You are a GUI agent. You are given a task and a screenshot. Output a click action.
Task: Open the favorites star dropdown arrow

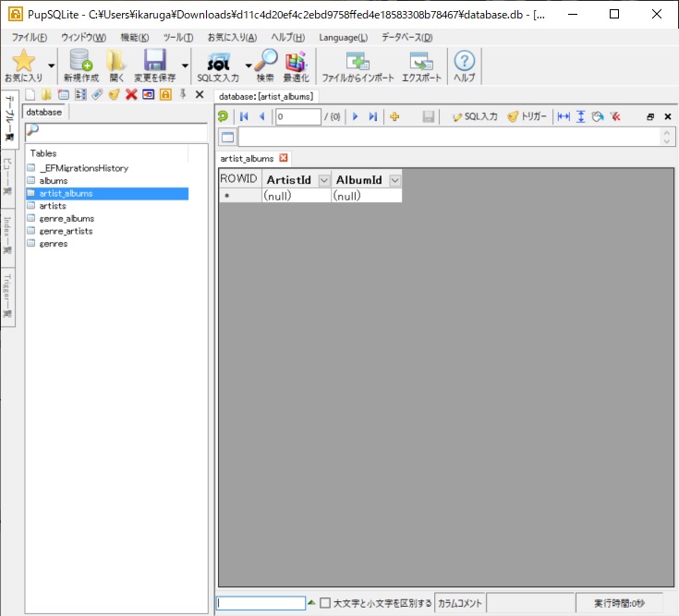pos(52,66)
